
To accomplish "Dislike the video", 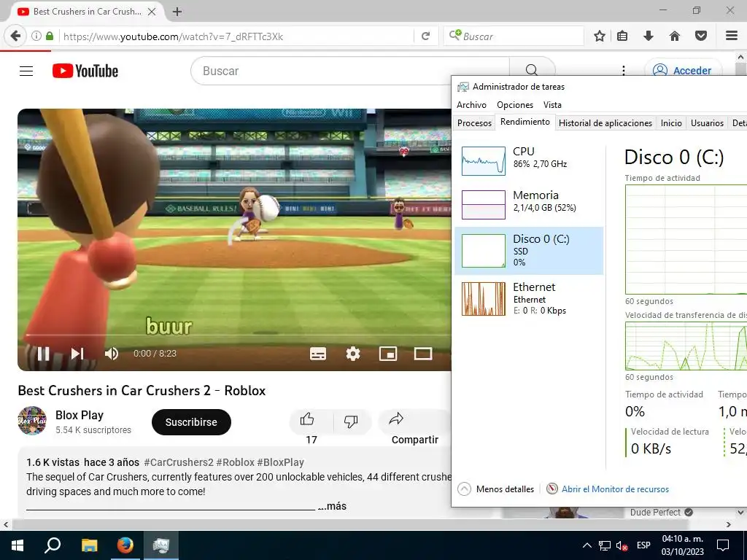I will coord(351,422).
